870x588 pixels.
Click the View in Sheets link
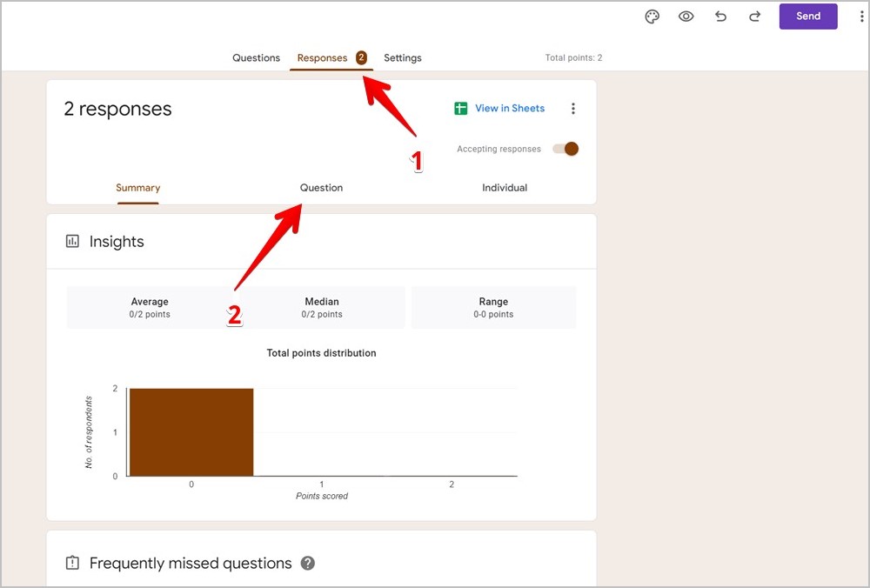[x=510, y=109]
